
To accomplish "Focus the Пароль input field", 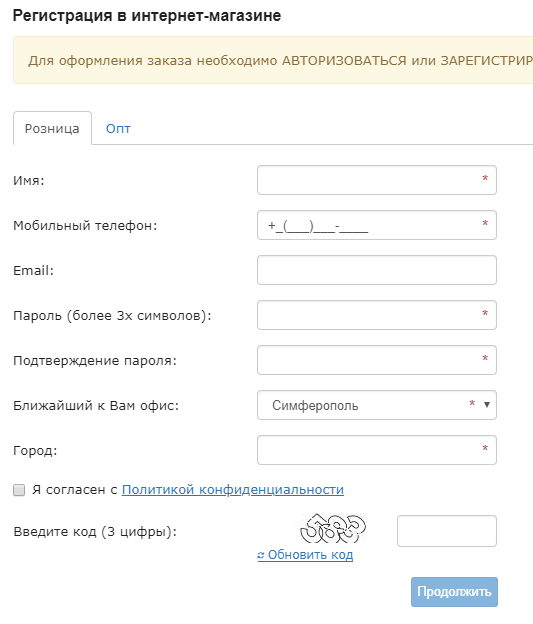I will (377, 315).
